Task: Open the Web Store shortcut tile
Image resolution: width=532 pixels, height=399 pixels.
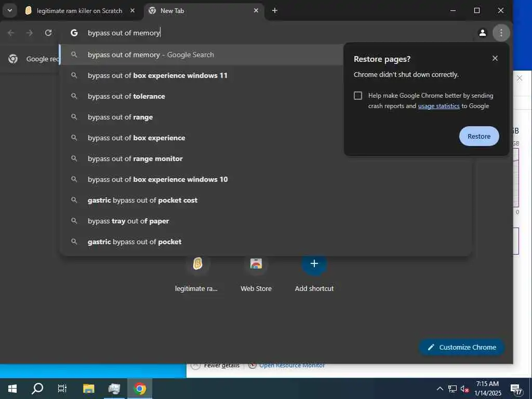Action: click(x=256, y=274)
